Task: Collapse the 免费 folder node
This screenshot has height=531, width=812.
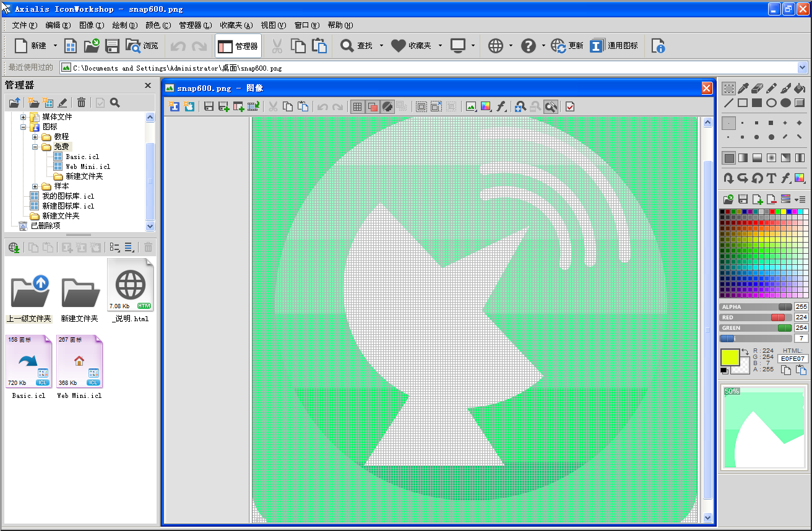Action: point(35,147)
